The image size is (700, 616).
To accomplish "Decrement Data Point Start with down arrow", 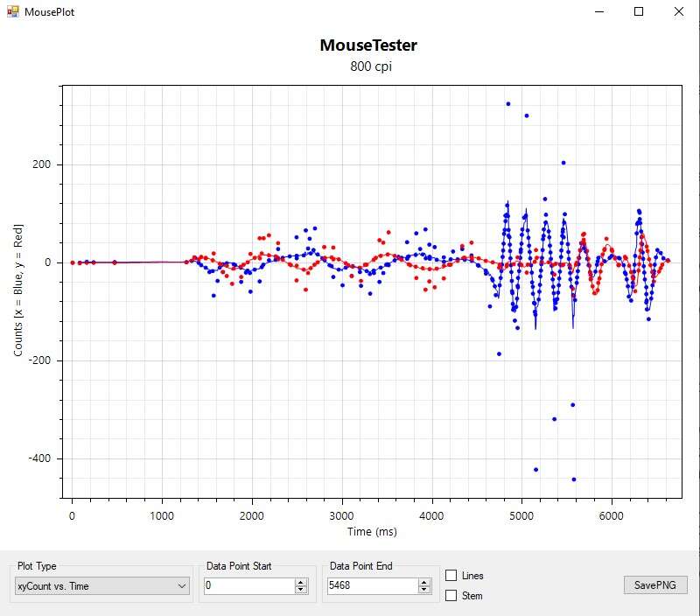I will (301, 590).
